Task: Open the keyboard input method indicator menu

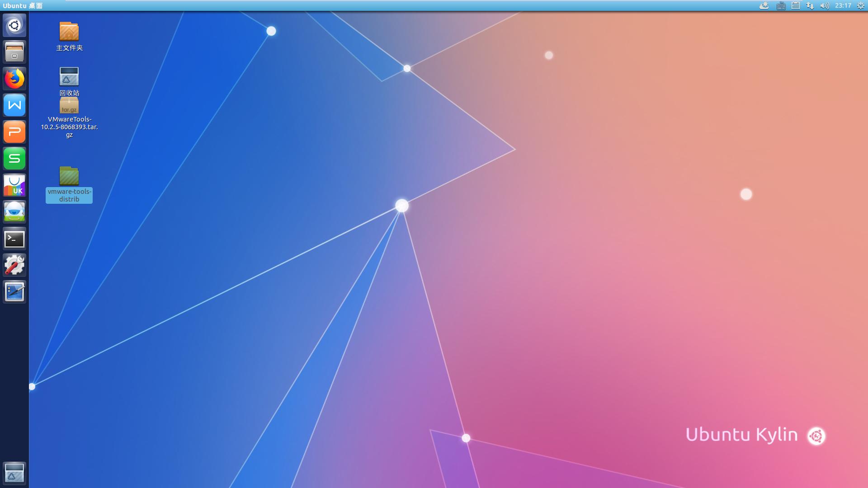Action: pyautogui.click(x=781, y=6)
